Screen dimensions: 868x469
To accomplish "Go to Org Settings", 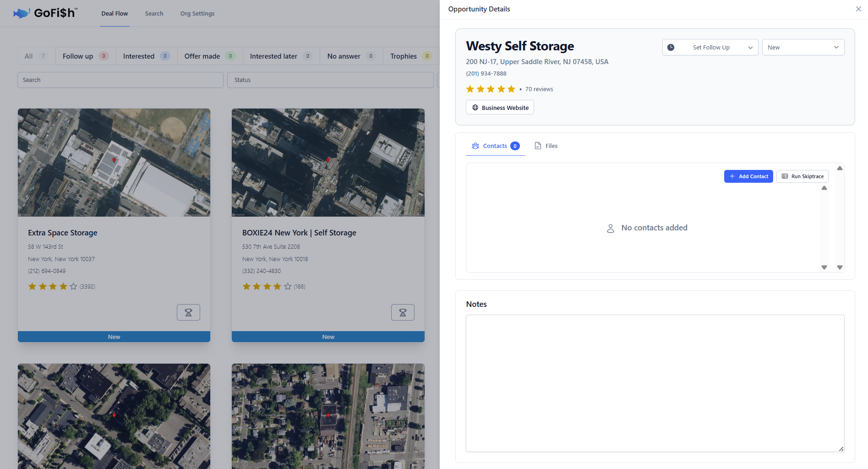I will click(x=197, y=13).
